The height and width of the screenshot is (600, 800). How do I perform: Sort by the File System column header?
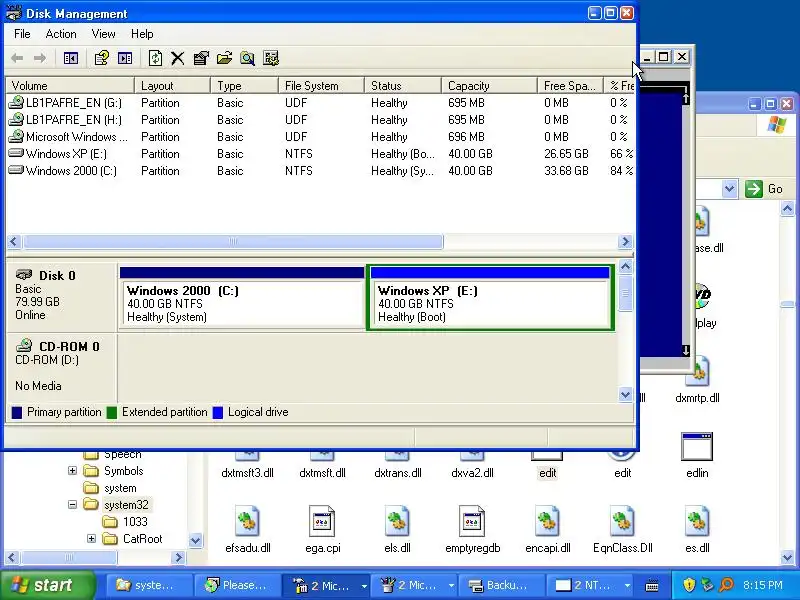tap(321, 86)
